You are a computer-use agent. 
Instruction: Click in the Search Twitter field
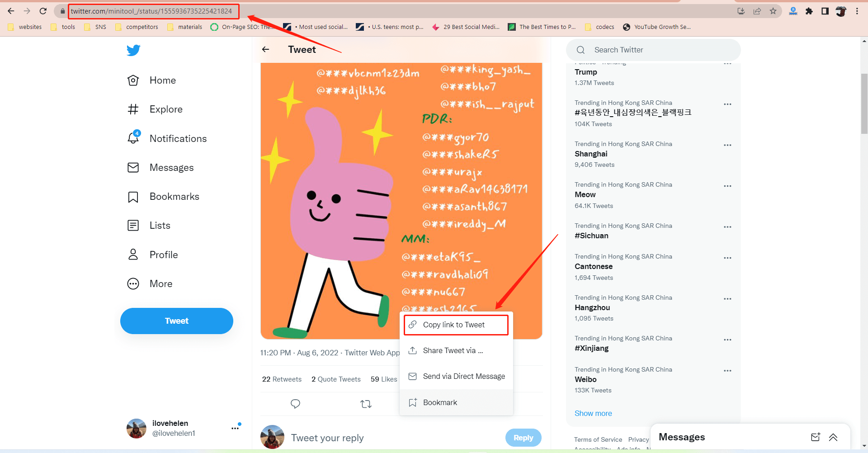(653, 50)
